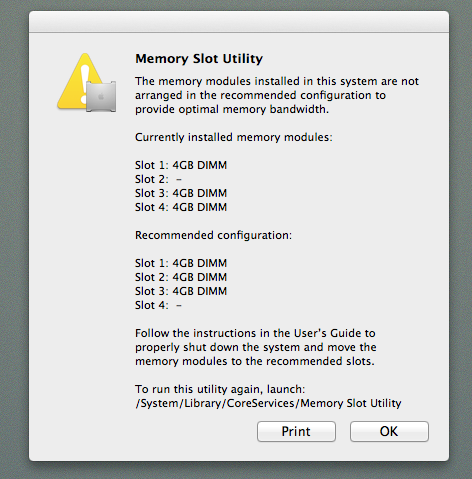The image size is (472, 479).
Task: Click the To run this utility again text
Action: click(220, 389)
